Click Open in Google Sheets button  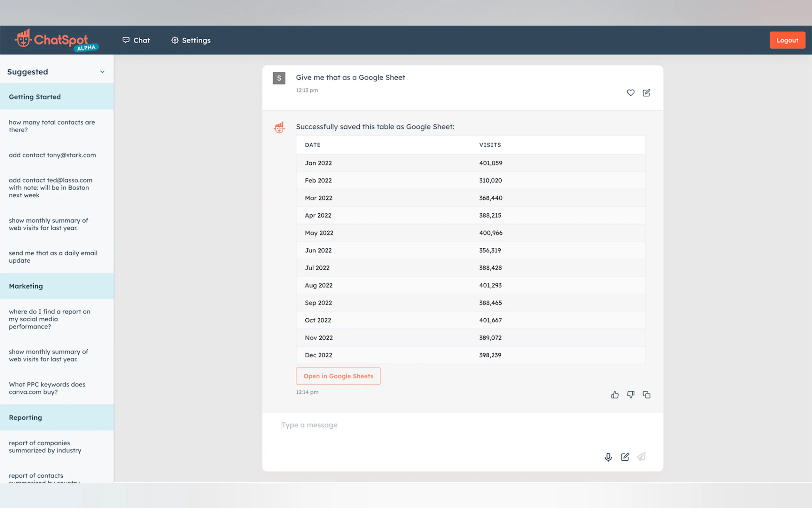click(x=338, y=376)
